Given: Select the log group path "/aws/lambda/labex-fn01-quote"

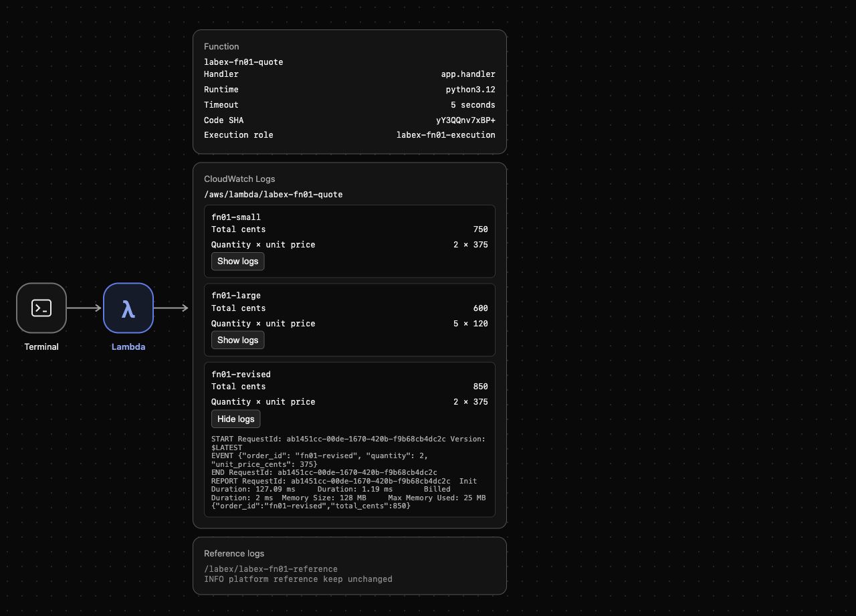Looking at the screenshot, I should point(274,195).
